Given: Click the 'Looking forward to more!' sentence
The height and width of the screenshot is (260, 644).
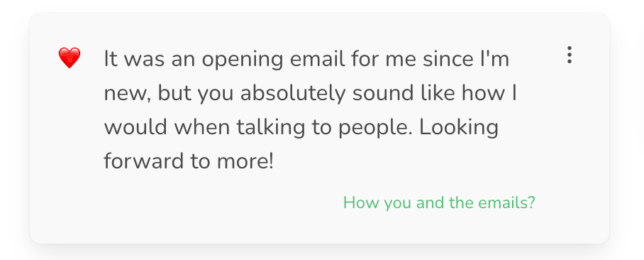Looking at the screenshot, I should 301,144.
